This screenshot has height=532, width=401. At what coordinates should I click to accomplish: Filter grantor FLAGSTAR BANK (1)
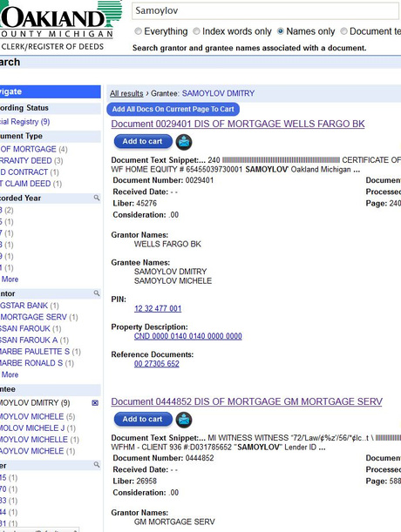(30, 306)
